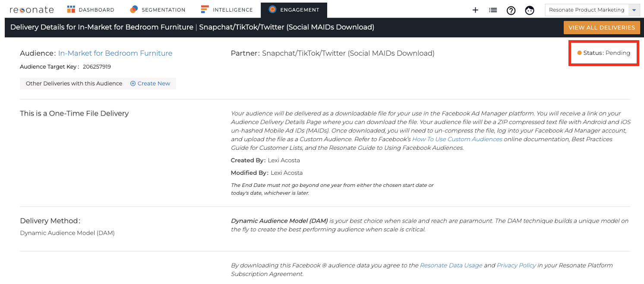
Task: Click the End Date note text
Action: [332, 189]
